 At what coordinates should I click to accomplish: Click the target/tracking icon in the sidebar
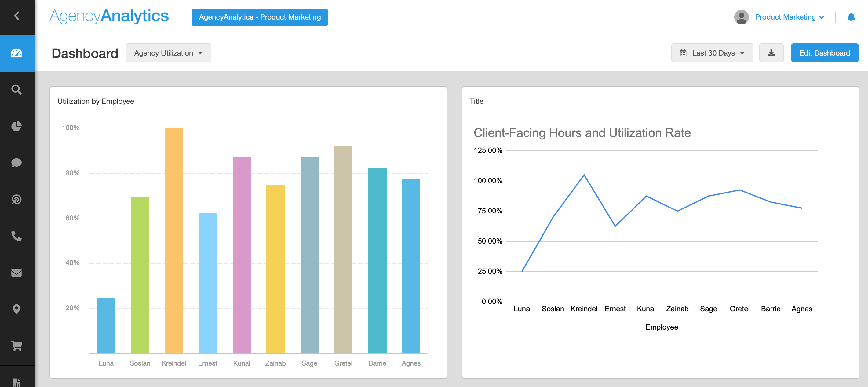[x=16, y=199]
